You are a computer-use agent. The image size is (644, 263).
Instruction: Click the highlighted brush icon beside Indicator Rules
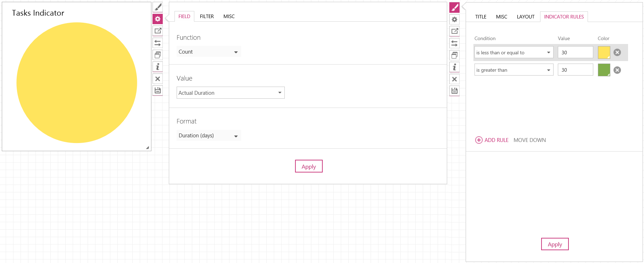click(x=455, y=7)
